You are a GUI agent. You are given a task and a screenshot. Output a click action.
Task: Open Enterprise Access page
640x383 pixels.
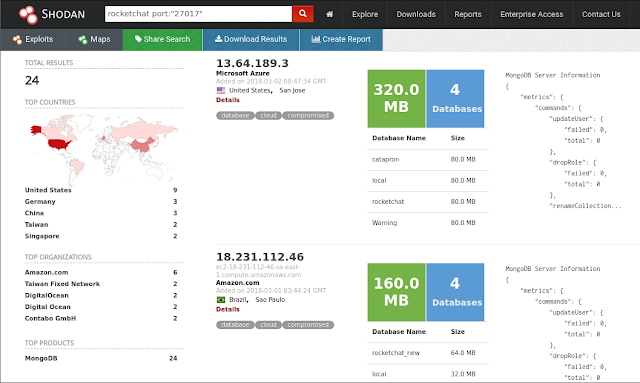[531, 14]
